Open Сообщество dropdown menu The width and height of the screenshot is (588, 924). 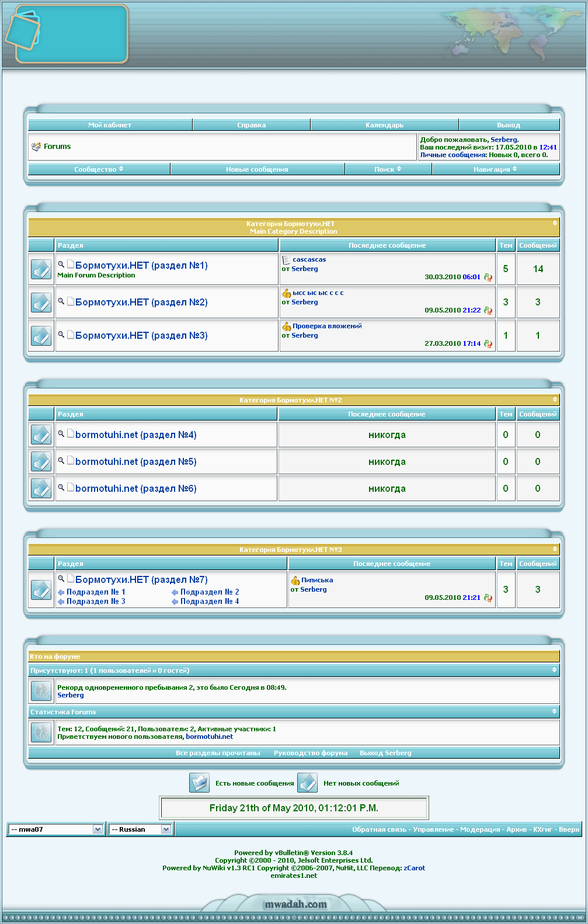[99, 169]
